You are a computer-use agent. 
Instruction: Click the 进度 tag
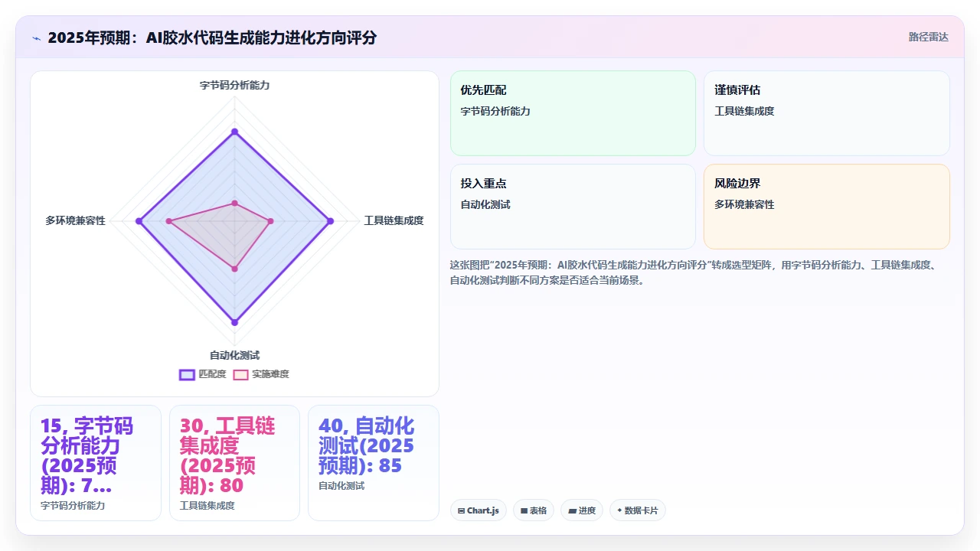coord(582,510)
